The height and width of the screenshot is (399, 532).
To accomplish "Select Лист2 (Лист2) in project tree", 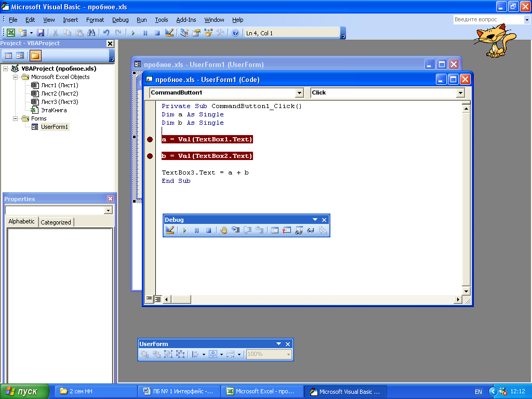I will coord(59,94).
